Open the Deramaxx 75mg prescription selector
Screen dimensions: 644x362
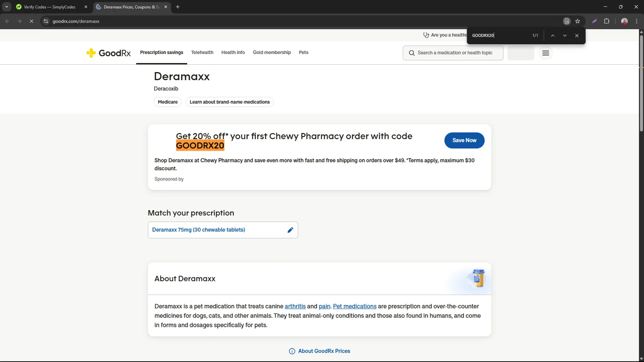(x=223, y=230)
